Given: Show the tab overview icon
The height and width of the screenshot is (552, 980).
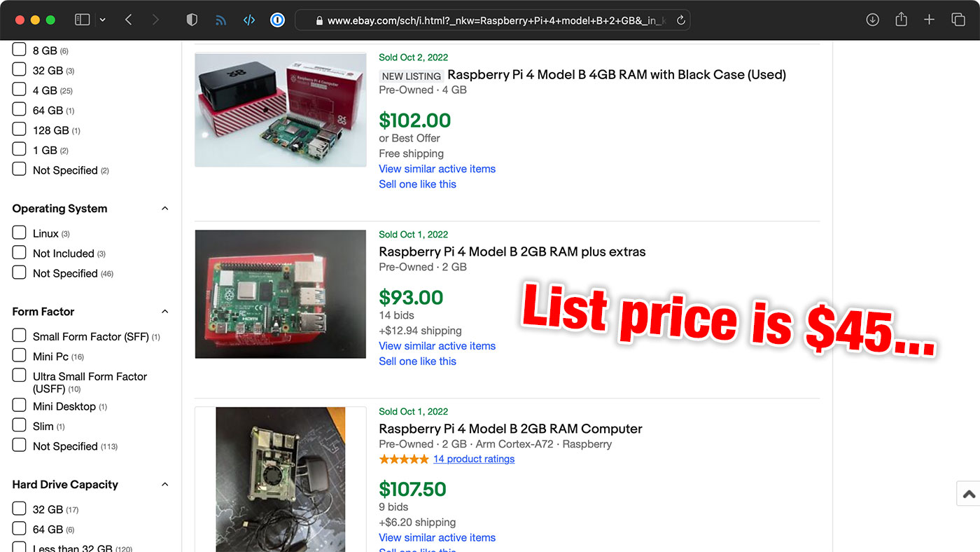Looking at the screenshot, I should pos(958,20).
